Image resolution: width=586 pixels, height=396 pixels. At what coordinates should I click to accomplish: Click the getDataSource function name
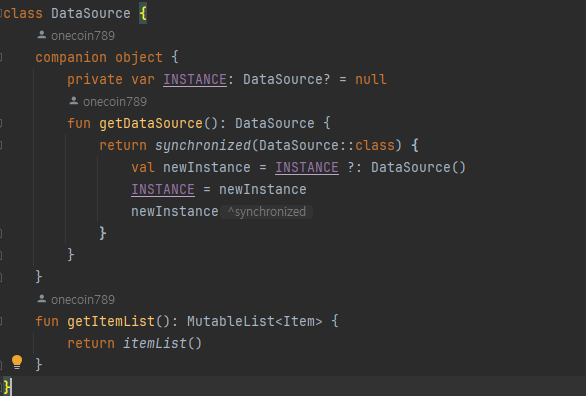click(x=151, y=123)
